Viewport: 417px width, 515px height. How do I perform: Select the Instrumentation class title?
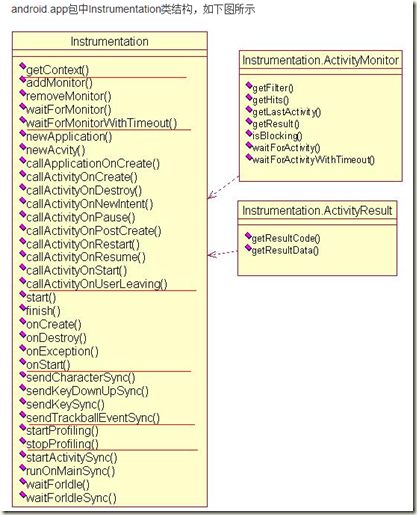pyautogui.click(x=109, y=42)
